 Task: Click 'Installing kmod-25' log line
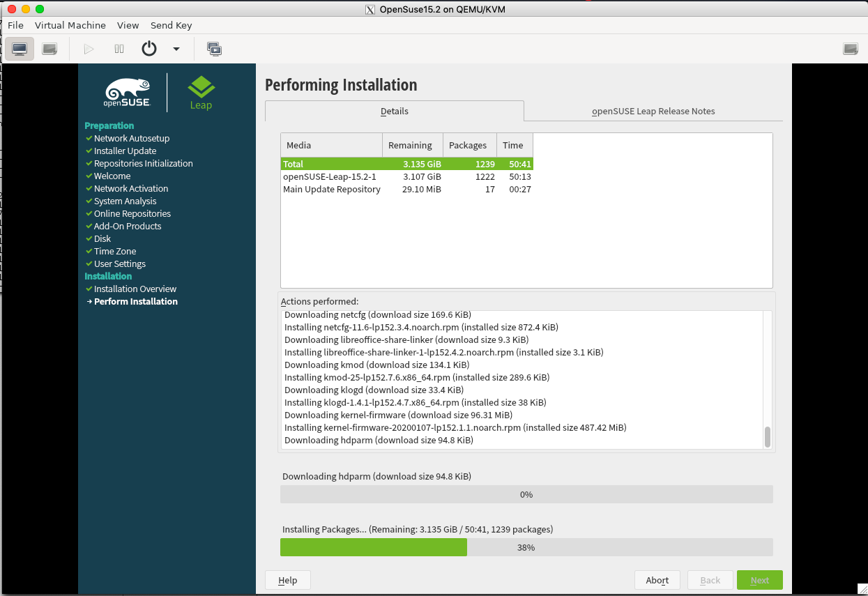(417, 377)
